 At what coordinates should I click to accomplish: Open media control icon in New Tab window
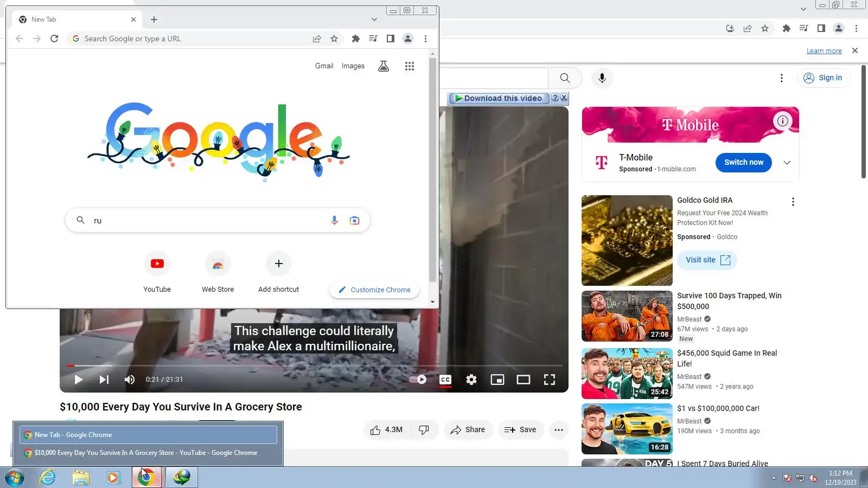tap(373, 38)
